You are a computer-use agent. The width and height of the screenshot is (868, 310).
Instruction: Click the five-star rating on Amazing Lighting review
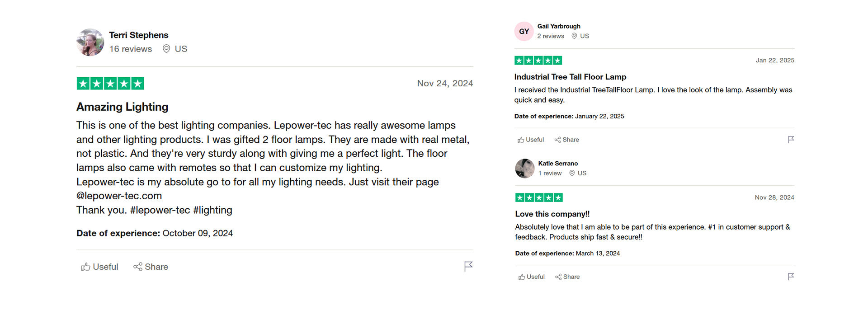[x=110, y=84]
